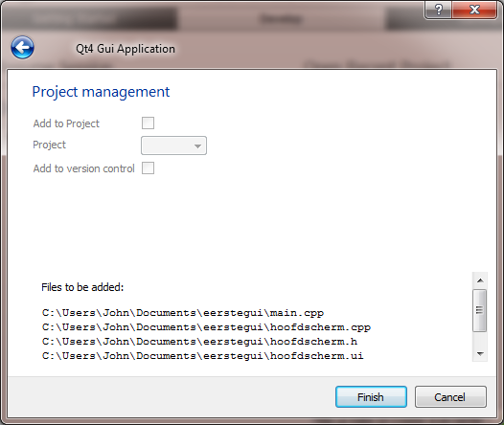Open the Project dropdown list
This screenshot has width=504, height=425.
tap(173, 145)
